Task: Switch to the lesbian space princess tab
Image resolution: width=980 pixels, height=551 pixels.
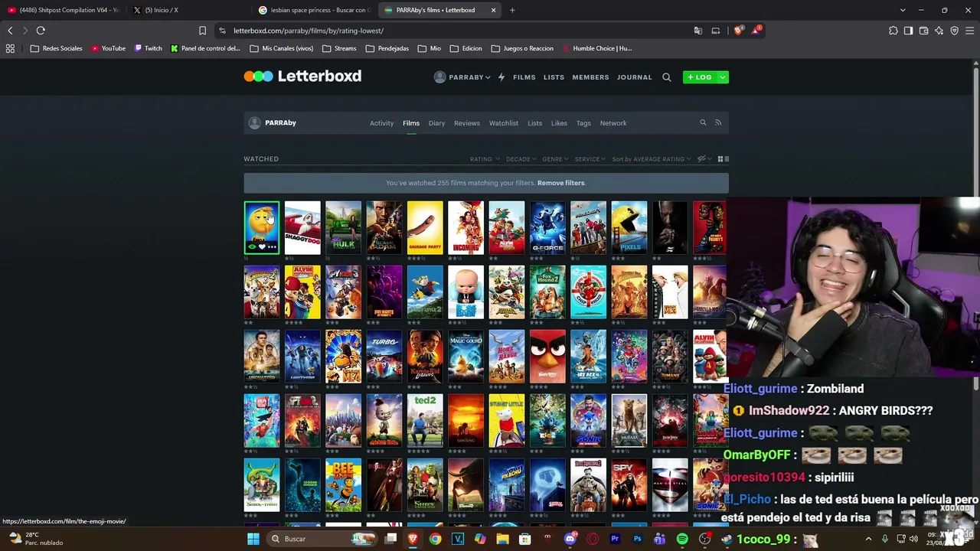Action: 314,10
